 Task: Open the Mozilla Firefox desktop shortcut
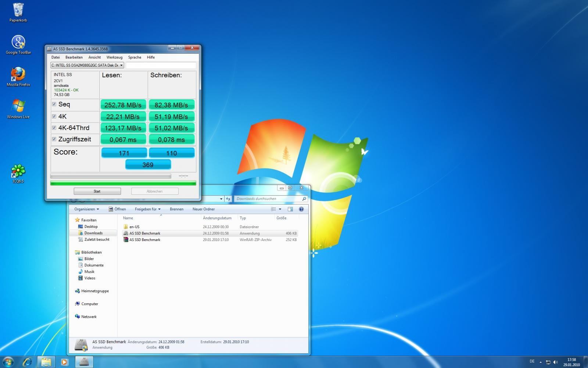[x=18, y=77]
